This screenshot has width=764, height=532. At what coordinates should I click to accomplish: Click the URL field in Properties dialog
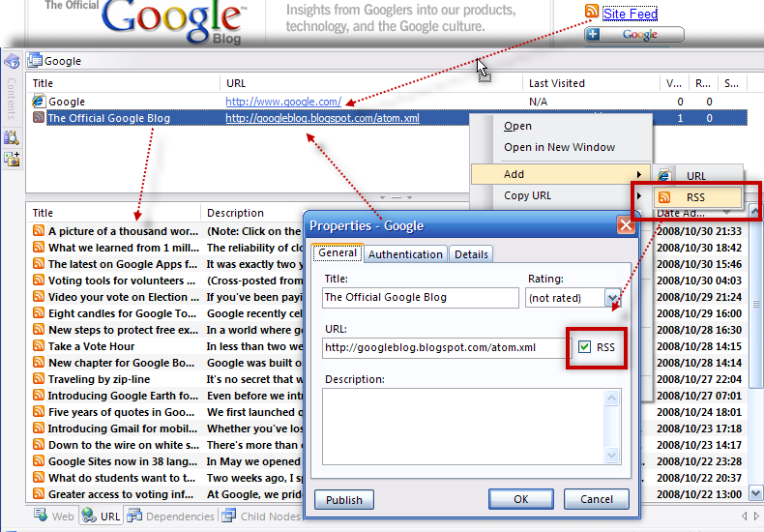pos(444,348)
